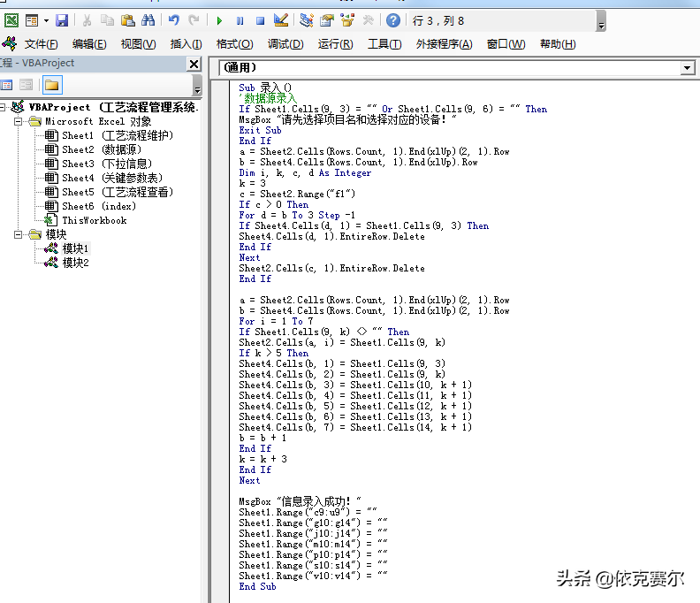The height and width of the screenshot is (603, 700).
Task: Click the View Code icon in project pane
Action: point(6,85)
